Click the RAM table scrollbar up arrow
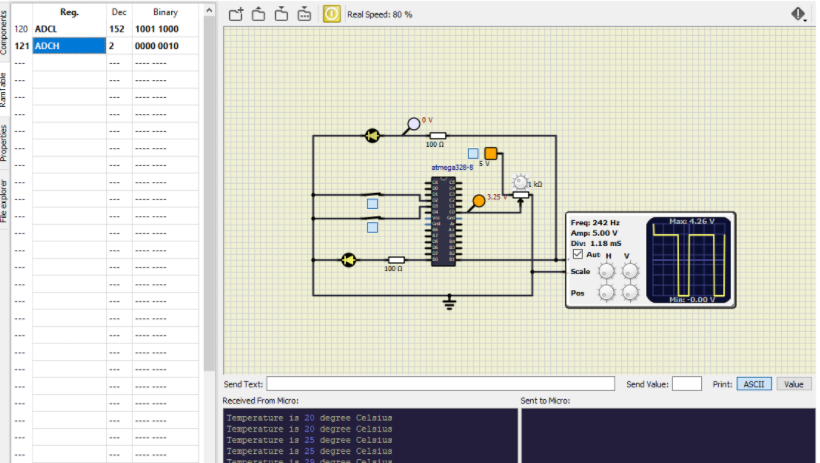 (209, 10)
